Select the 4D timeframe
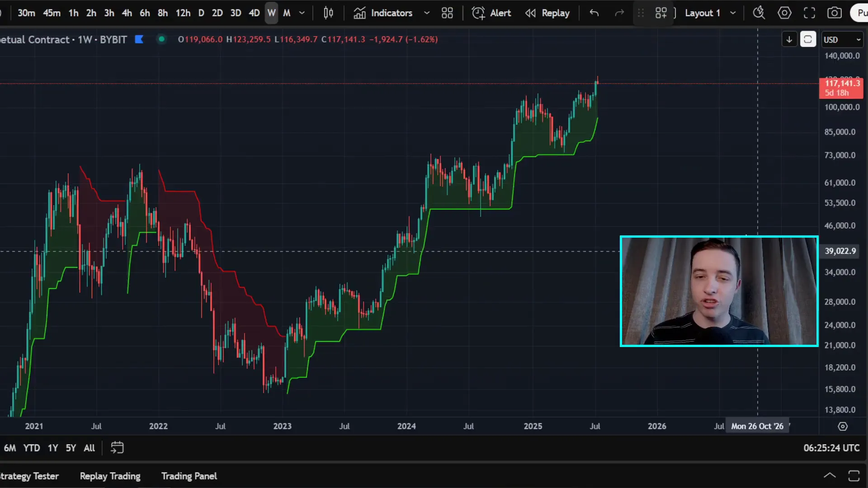The image size is (868, 488). (254, 13)
